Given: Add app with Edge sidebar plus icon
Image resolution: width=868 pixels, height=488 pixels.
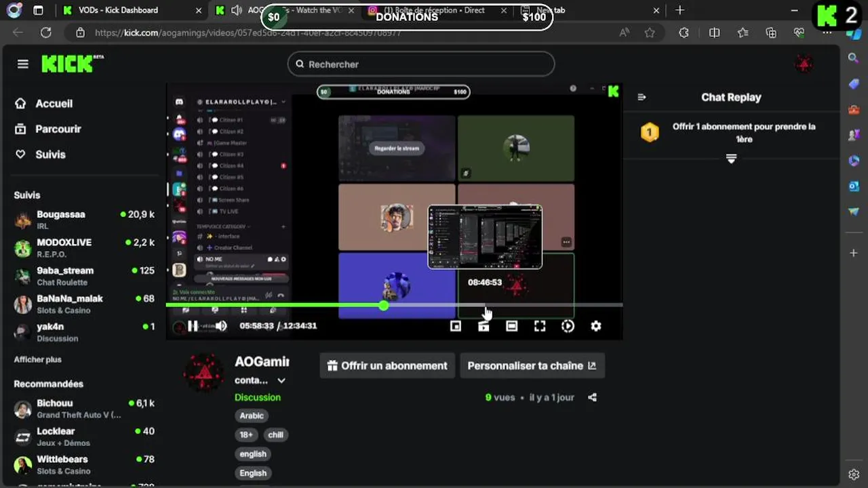Looking at the screenshot, I should pyautogui.click(x=854, y=253).
